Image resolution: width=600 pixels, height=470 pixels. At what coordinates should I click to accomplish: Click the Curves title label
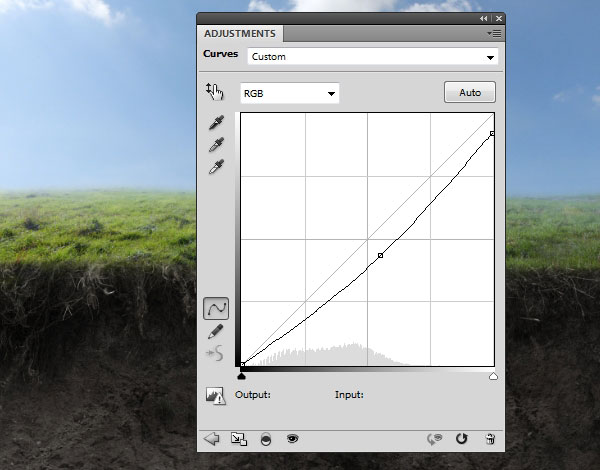pyautogui.click(x=220, y=54)
